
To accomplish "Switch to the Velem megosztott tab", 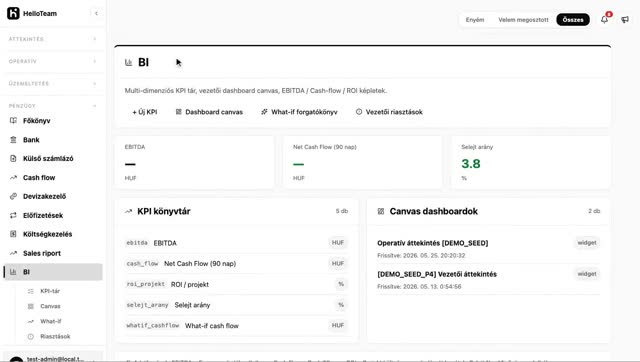I will coord(523,20).
